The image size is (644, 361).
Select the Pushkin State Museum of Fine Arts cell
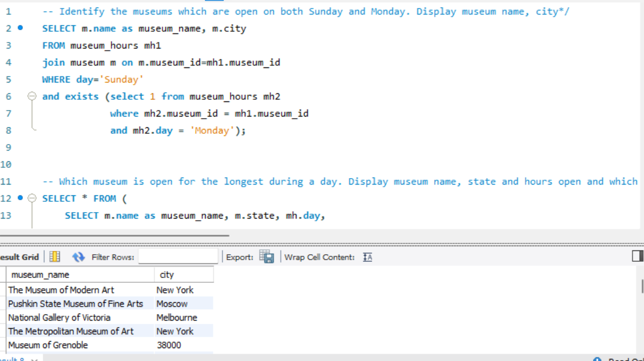pyautogui.click(x=76, y=304)
